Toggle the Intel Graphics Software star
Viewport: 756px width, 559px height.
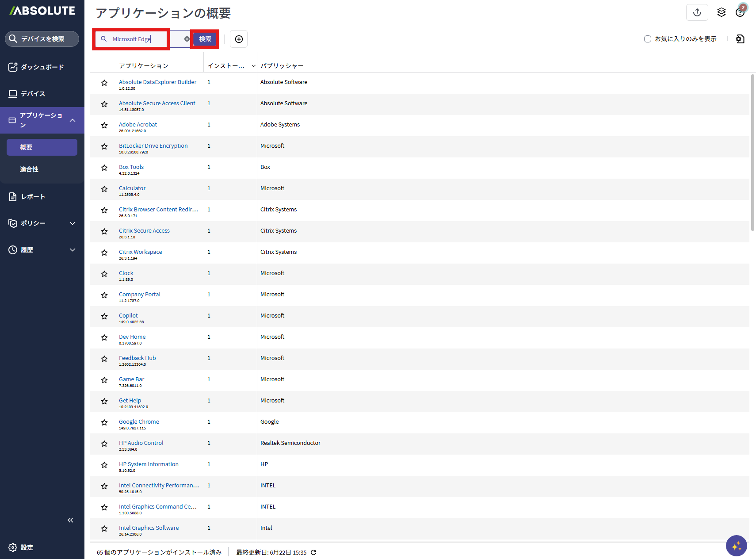point(104,528)
